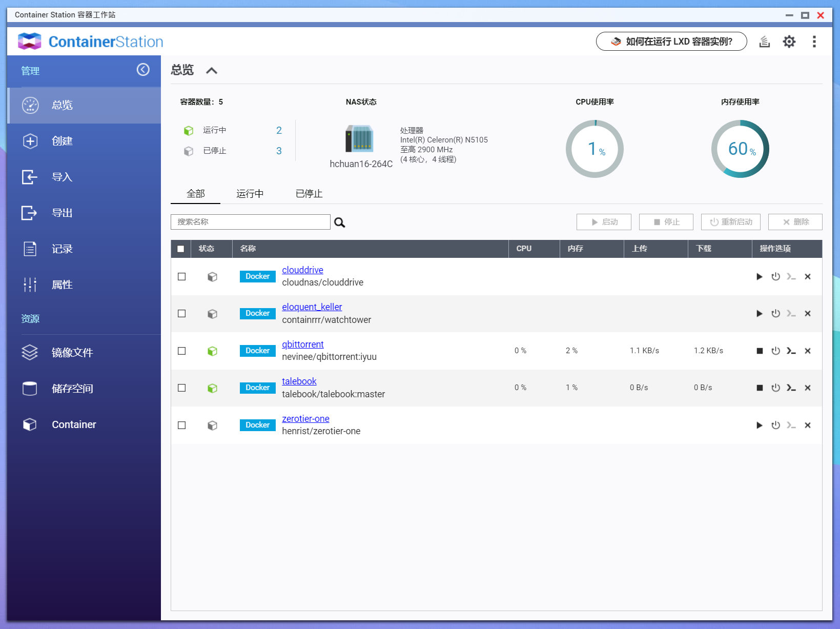Sort table by the 名称 (Name) column header
This screenshot has height=629, width=840.
tap(371, 249)
